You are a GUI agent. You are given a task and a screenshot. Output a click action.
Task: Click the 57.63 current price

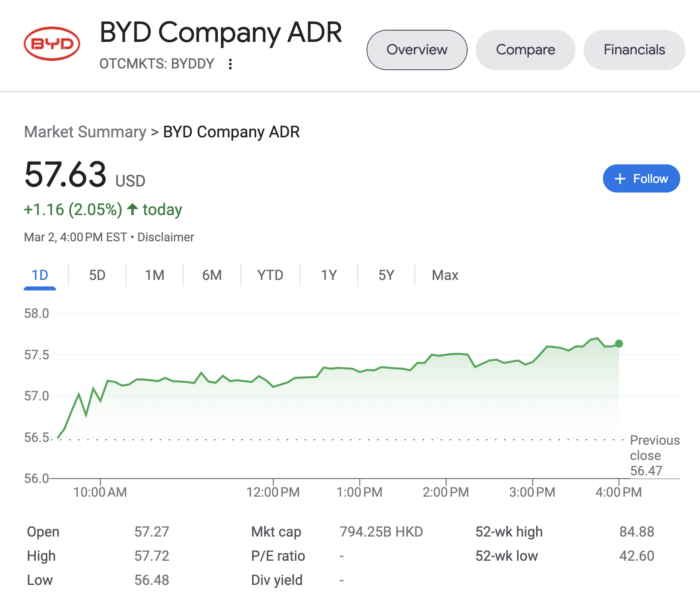pos(65,174)
